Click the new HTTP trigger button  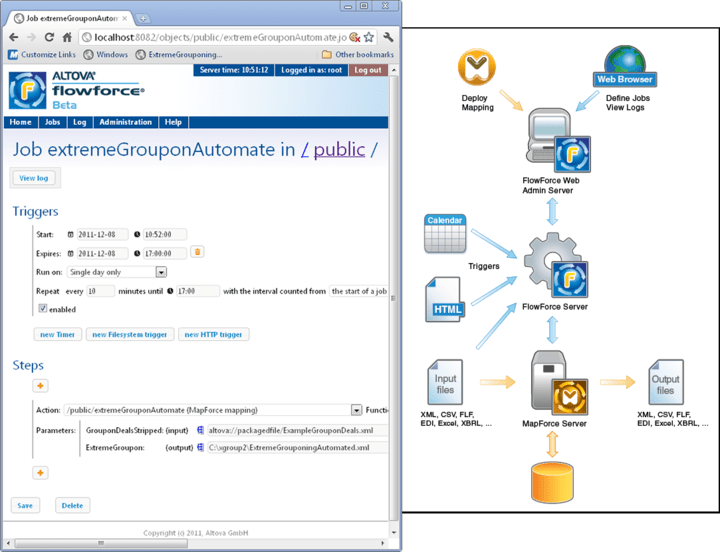(213, 335)
